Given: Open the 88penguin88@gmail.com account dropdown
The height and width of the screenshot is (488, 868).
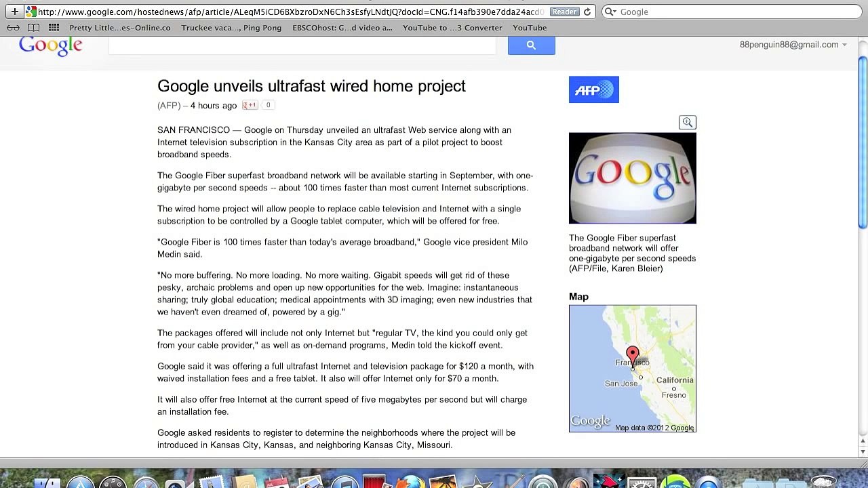Looking at the screenshot, I should coord(793,45).
